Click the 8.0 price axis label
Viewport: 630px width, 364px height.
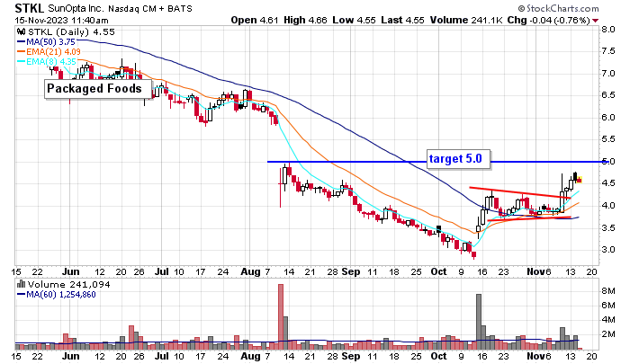607,30
